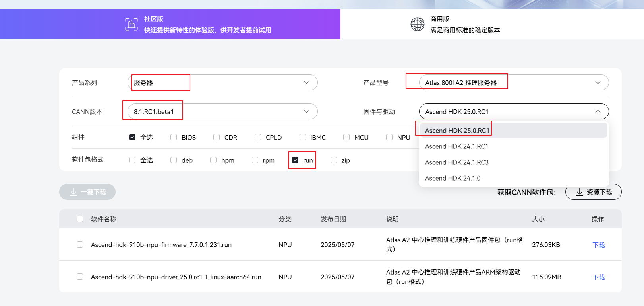Uncheck the run package format checkbox
This screenshot has width=644, height=306.
click(x=295, y=160)
